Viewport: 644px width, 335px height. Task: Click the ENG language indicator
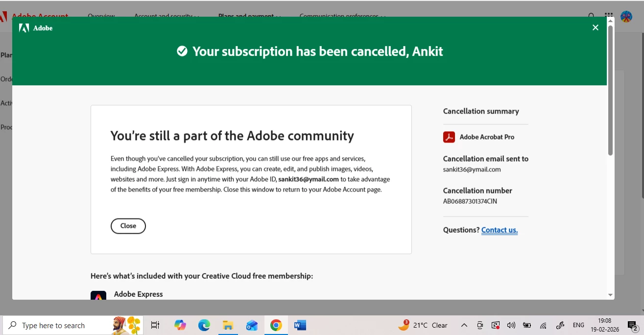pyautogui.click(x=578, y=325)
